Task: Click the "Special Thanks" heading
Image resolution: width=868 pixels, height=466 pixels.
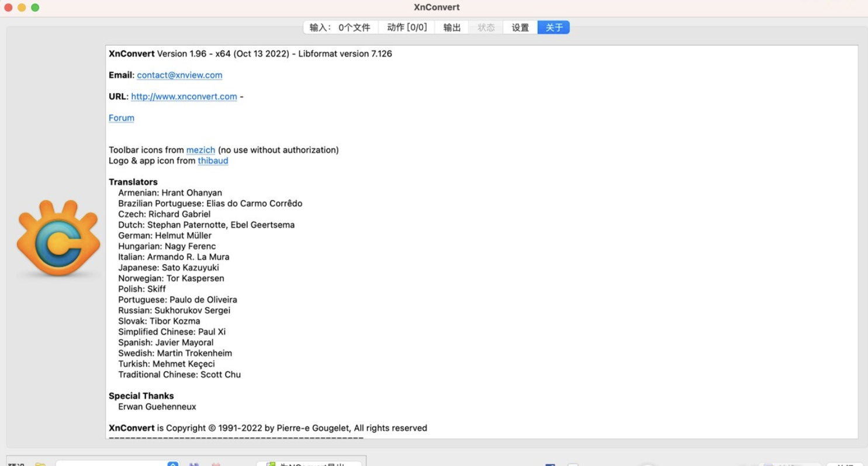Action: tap(141, 396)
